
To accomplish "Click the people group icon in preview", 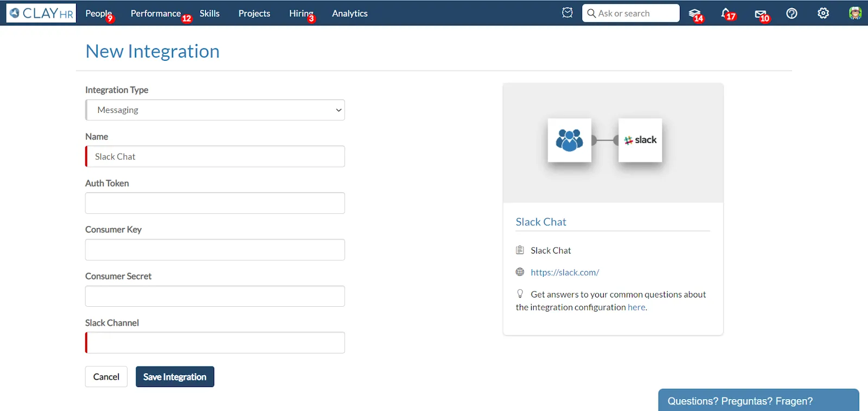I will 570,140.
